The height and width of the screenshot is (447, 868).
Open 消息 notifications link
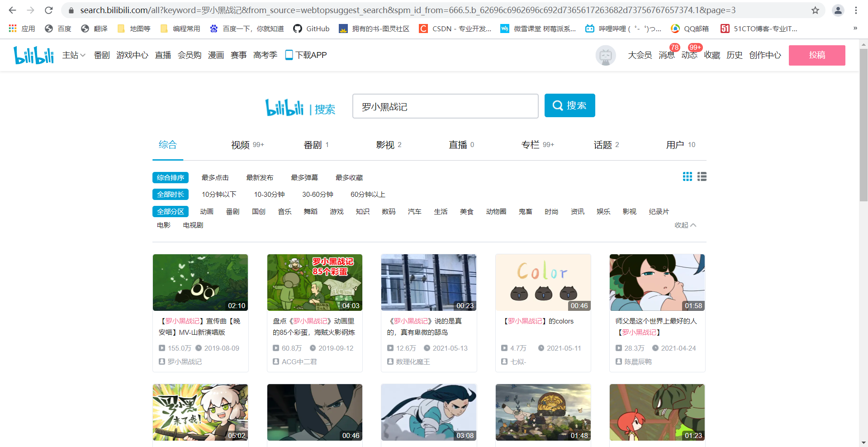point(666,55)
